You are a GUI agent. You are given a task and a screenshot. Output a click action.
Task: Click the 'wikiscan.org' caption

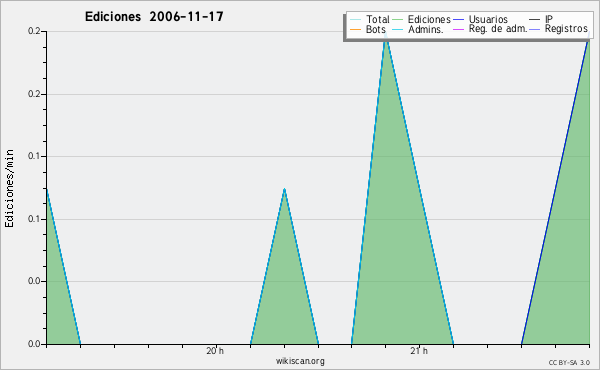tap(300, 361)
